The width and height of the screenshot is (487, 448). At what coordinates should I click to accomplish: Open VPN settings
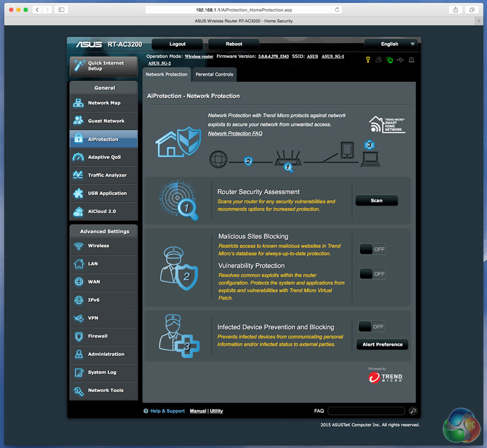(104, 318)
